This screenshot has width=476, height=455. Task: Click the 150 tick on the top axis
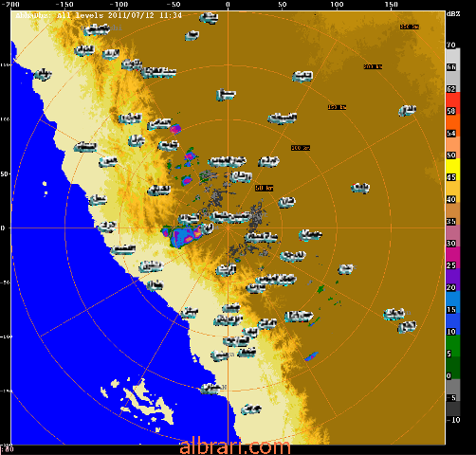click(392, 4)
